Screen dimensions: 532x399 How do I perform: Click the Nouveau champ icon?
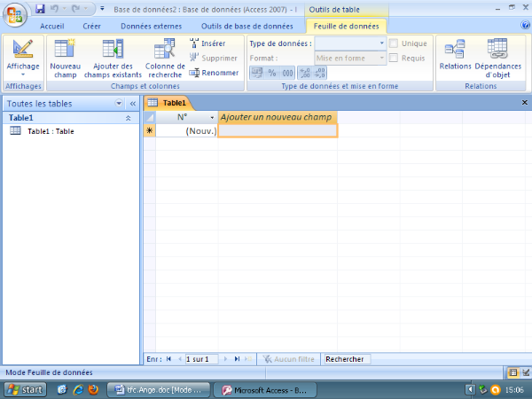tap(65, 50)
